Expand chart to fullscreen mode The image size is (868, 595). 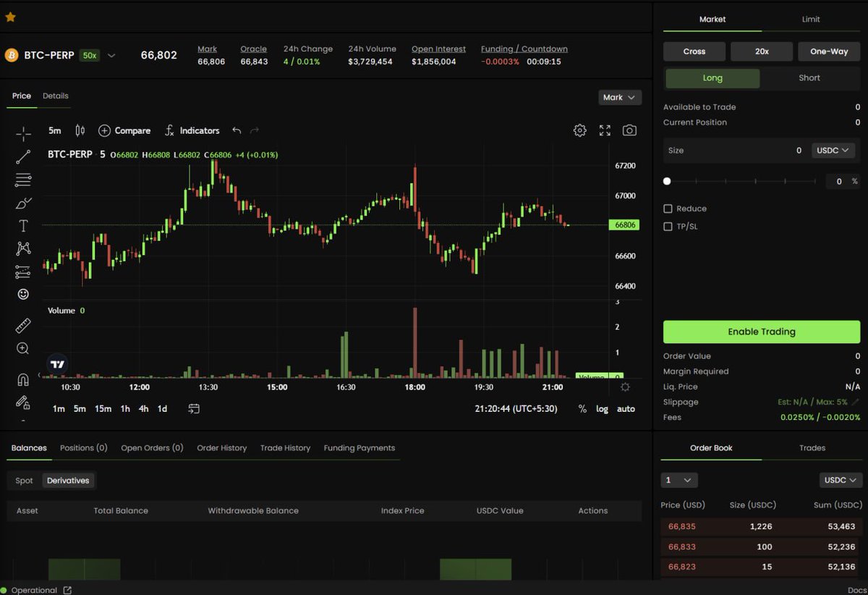point(605,130)
